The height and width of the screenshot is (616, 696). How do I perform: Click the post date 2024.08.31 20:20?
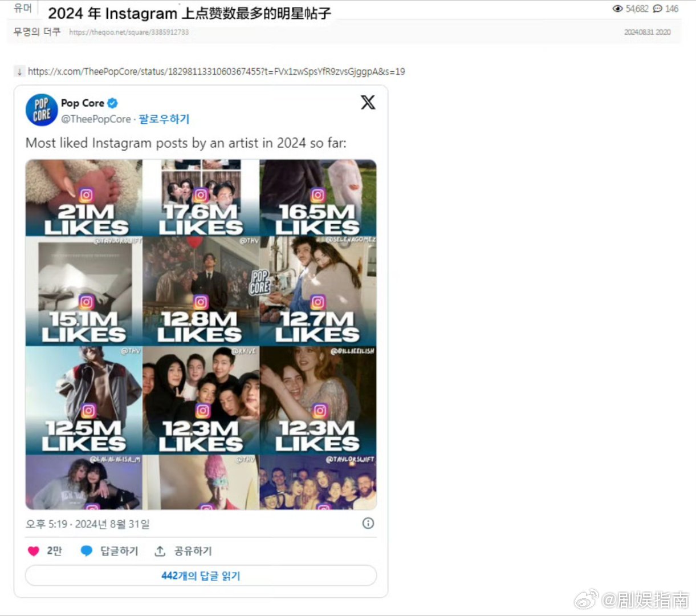[x=647, y=32]
